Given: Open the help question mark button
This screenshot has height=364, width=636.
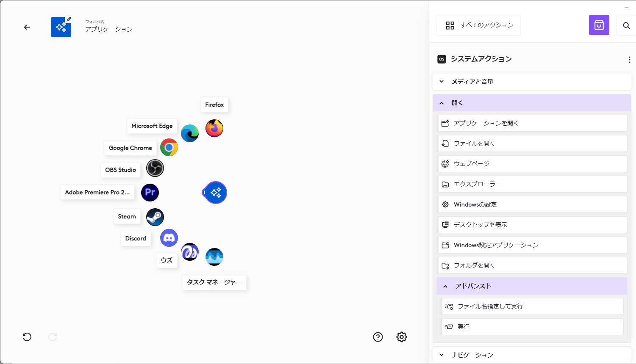Looking at the screenshot, I should [x=378, y=337].
